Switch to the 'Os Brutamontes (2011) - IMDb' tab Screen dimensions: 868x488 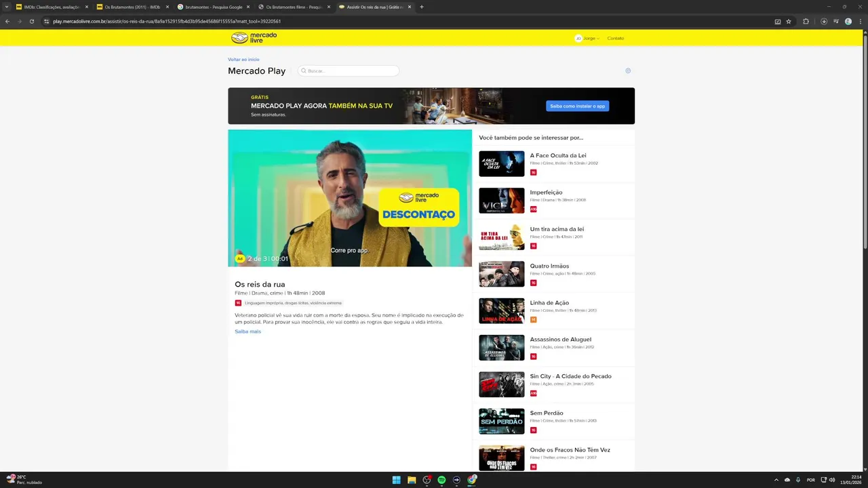[x=133, y=7]
